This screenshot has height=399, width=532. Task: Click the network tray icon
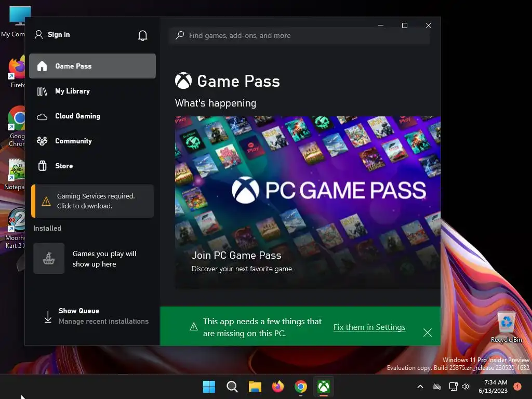coord(453,387)
